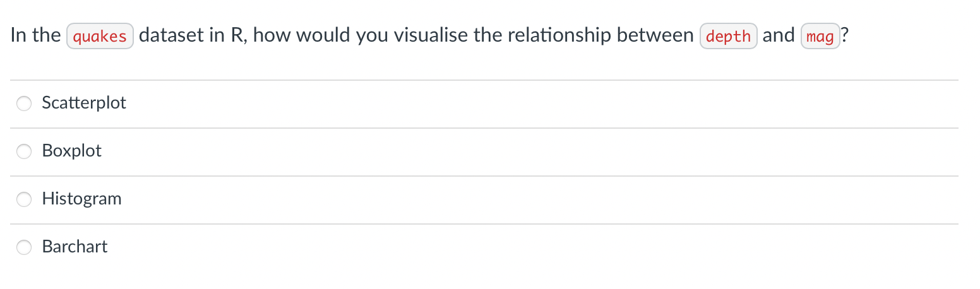
Task: Click the empty row area beside Histogram
Action: (540, 199)
